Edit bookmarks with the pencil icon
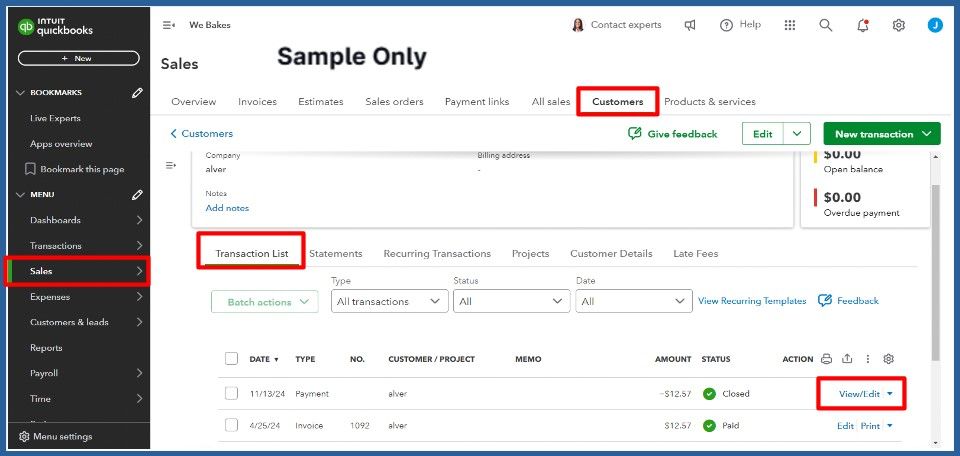Screen dimensions: 960x456 [137, 92]
